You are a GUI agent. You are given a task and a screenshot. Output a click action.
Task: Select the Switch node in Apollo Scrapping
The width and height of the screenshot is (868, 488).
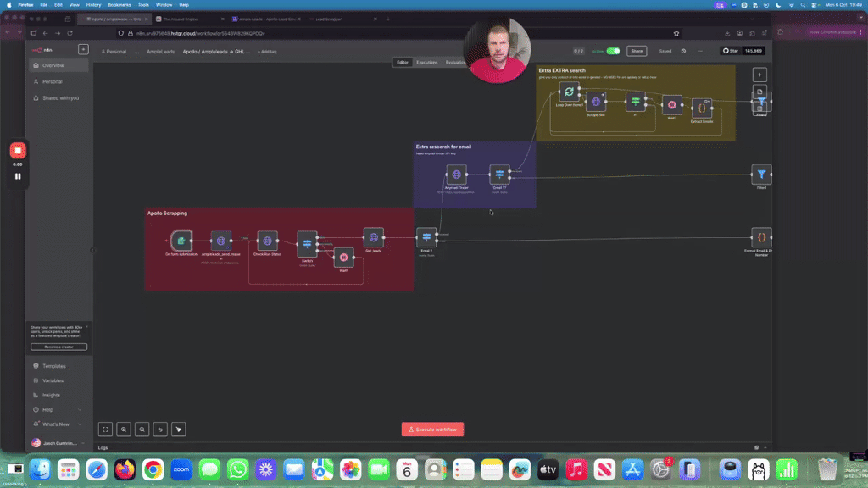[308, 243]
